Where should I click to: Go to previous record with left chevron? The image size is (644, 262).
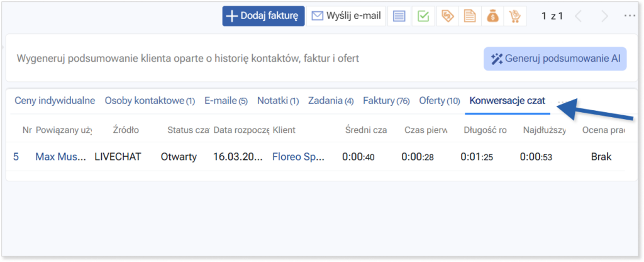pos(580,16)
